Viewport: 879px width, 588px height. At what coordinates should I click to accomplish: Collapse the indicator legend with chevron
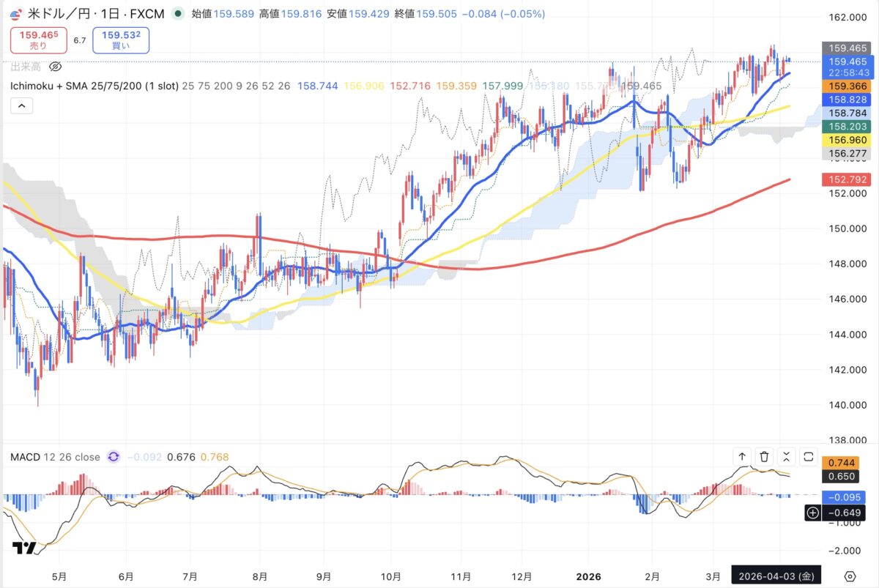coord(21,106)
